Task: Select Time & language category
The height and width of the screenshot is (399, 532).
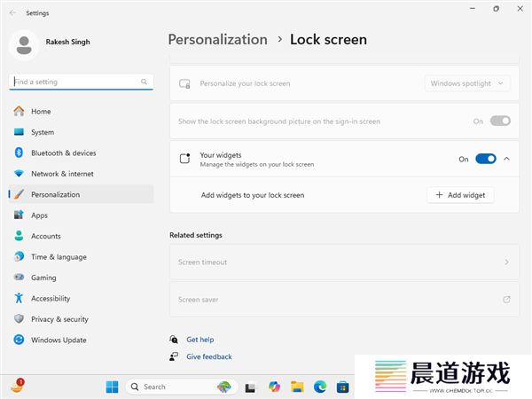Action: (x=82, y=256)
